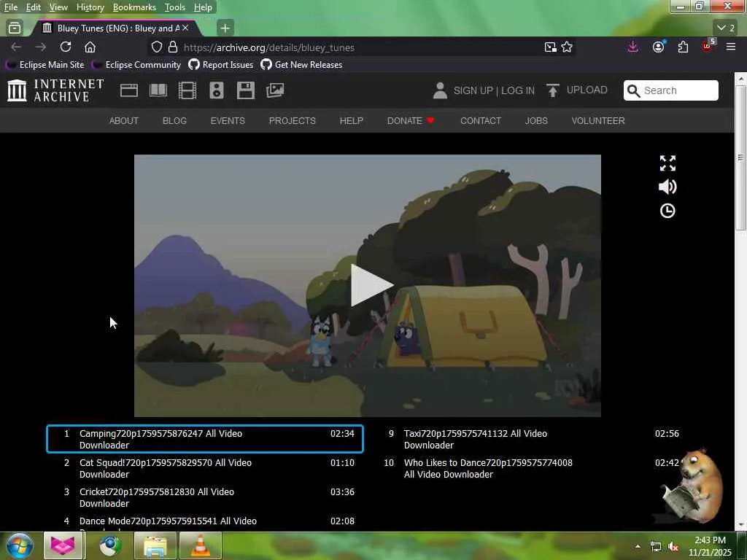Open the History menu
747x560 pixels.
pos(90,7)
